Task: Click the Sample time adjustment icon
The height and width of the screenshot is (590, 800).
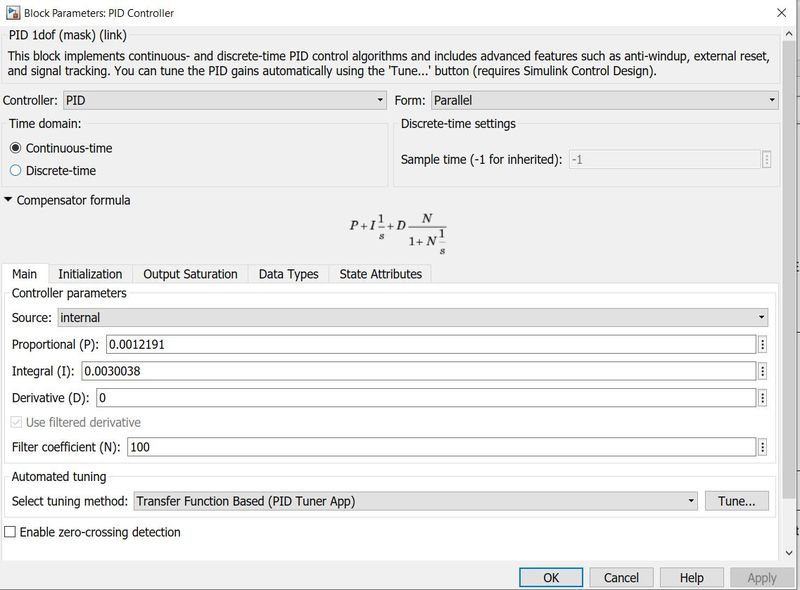Action: [x=768, y=157]
